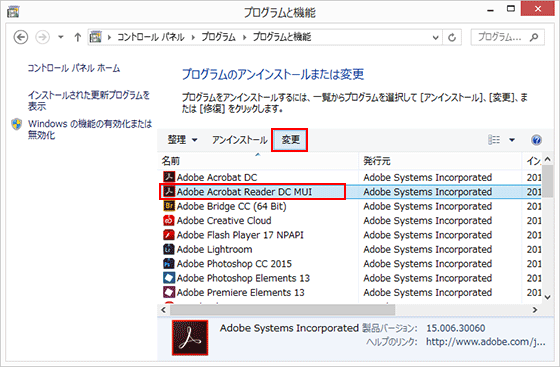Click the アンインストール toolbar button
560x367 pixels.
pyautogui.click(x=240, y=140)
